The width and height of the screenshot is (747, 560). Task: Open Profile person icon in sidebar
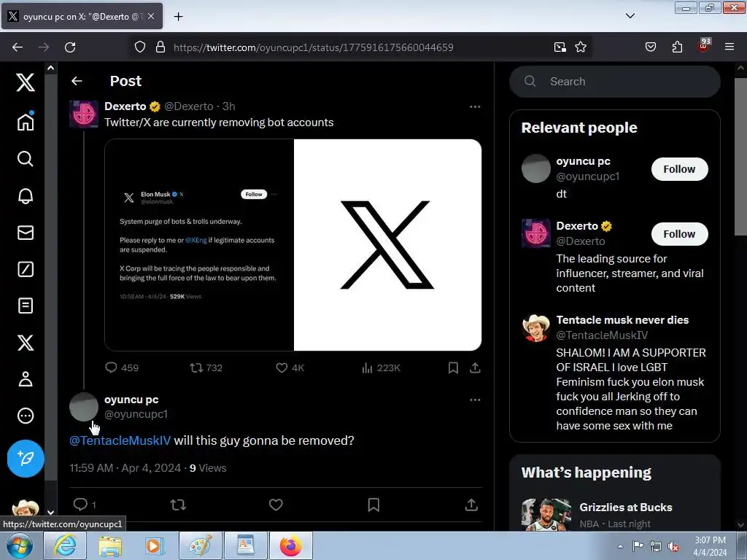pyautogui.click(x=26, y=379)
